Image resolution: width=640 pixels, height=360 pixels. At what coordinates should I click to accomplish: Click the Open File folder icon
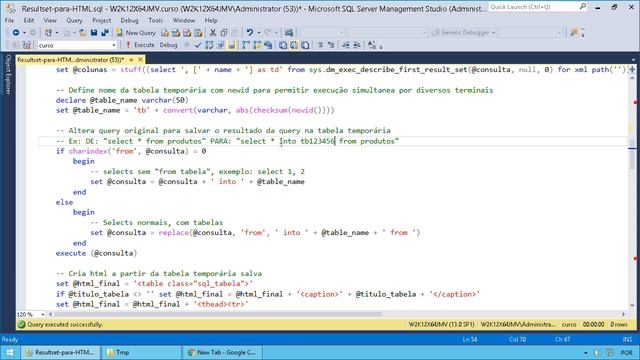83,33
